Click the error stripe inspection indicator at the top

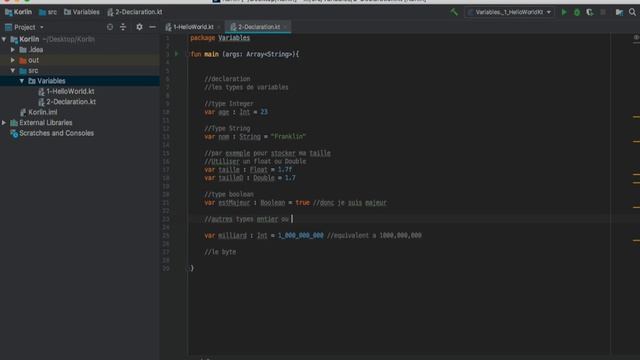point(636,38)
